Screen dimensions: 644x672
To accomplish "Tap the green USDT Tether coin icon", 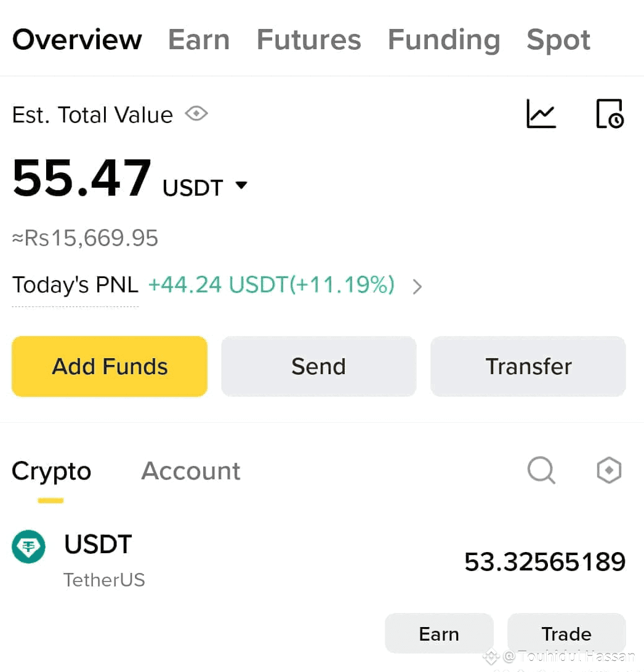I will 28,546.
